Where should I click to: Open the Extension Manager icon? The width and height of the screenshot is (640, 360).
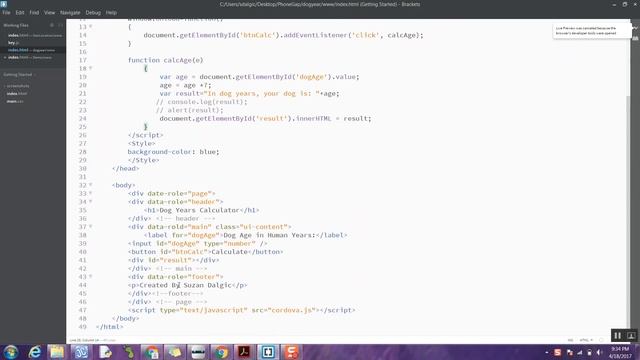pyautogui.click(x=636, y=38)
